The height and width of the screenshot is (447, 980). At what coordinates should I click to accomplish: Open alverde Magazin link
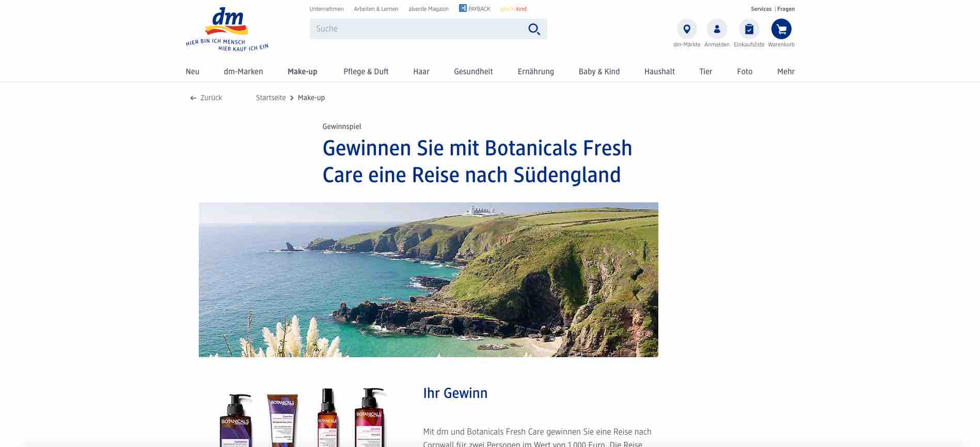pos(429,9)
